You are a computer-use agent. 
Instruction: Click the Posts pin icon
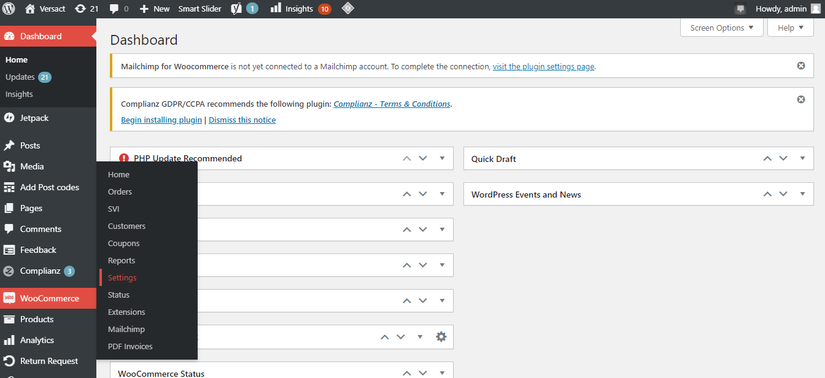click(9, 146)
